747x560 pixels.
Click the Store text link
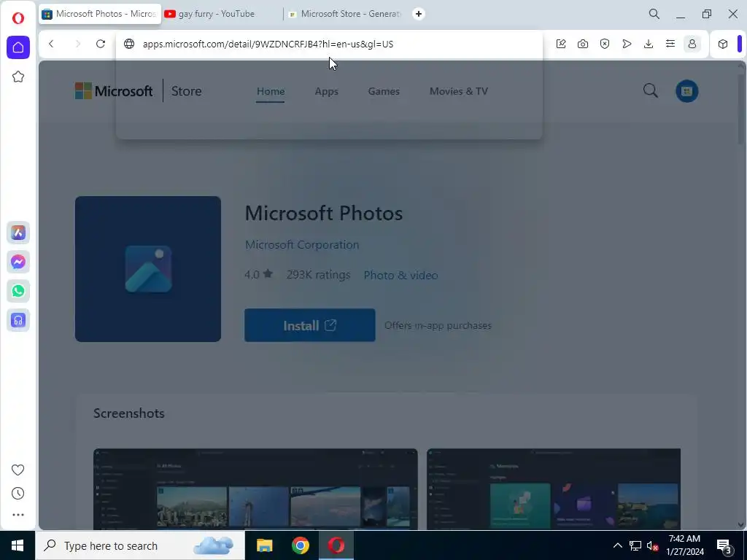click(x=186, y=91)
